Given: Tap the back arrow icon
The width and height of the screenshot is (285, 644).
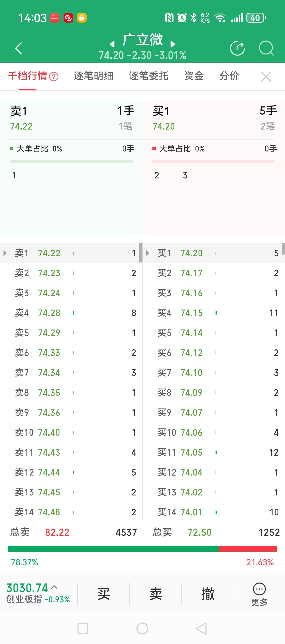Looking at the screenshot, I should tap(19, 48).
